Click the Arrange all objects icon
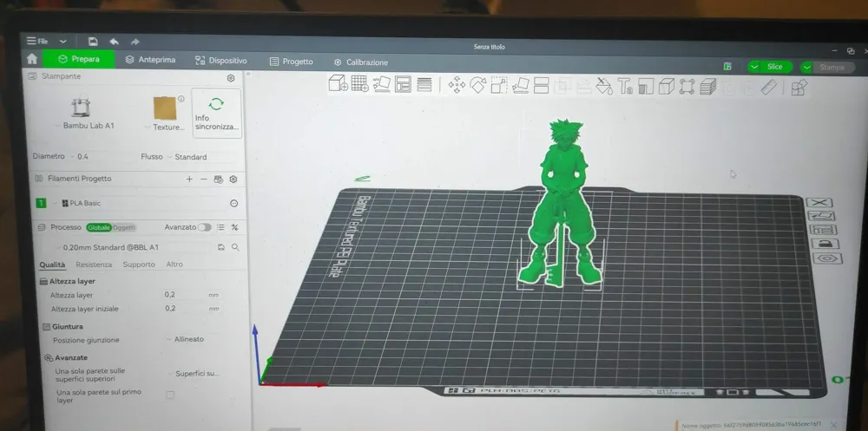Viewport: 868px width, 431px height. (403, 84)
